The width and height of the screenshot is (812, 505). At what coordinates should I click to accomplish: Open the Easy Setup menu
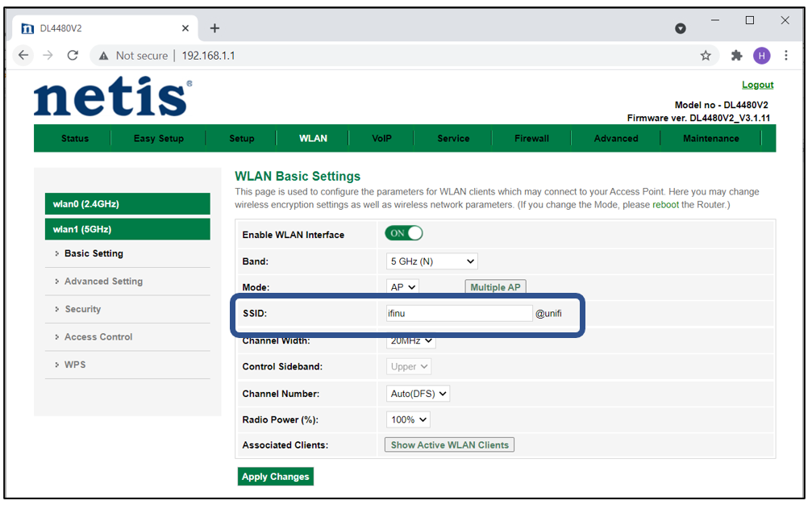click(x=159, y=138)
